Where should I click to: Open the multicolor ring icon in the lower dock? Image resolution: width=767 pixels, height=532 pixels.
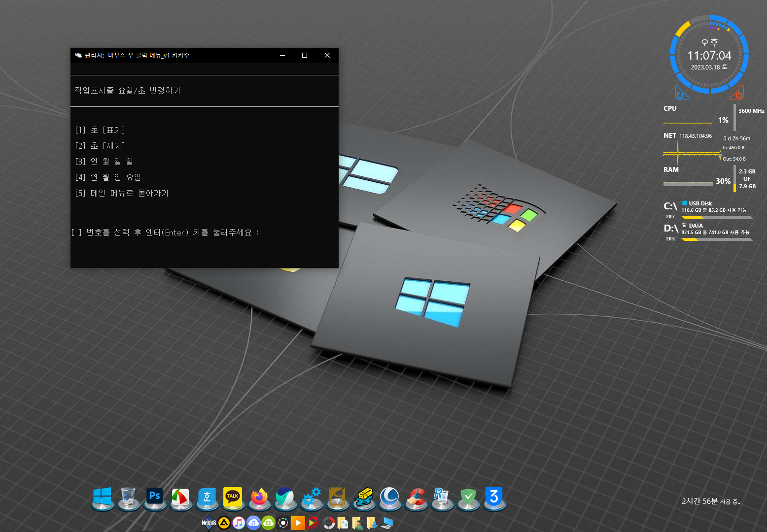[x=328, y=523]
